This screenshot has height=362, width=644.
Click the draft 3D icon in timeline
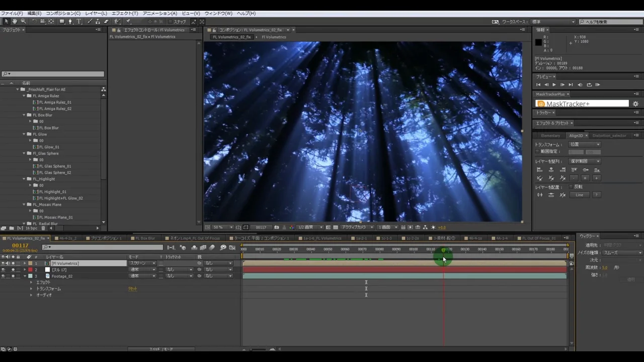[x=183, y=247]
